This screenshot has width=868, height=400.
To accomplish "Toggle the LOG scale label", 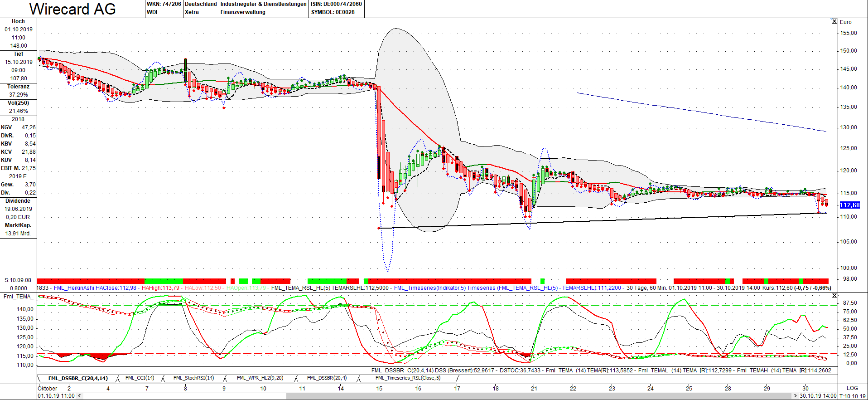I will 852,388.
